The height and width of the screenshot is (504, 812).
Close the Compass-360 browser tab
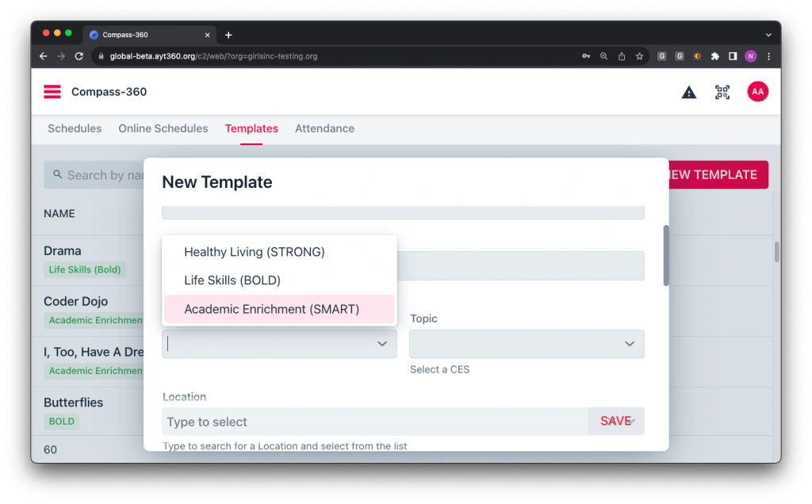pyautogui.click(x=207, y=35)
